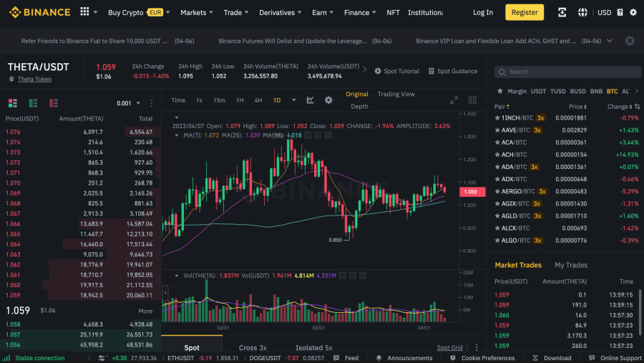Favorite the ADA/BTC pair star
This screenshot has height=363, width=644.
(x=497, y=167)
